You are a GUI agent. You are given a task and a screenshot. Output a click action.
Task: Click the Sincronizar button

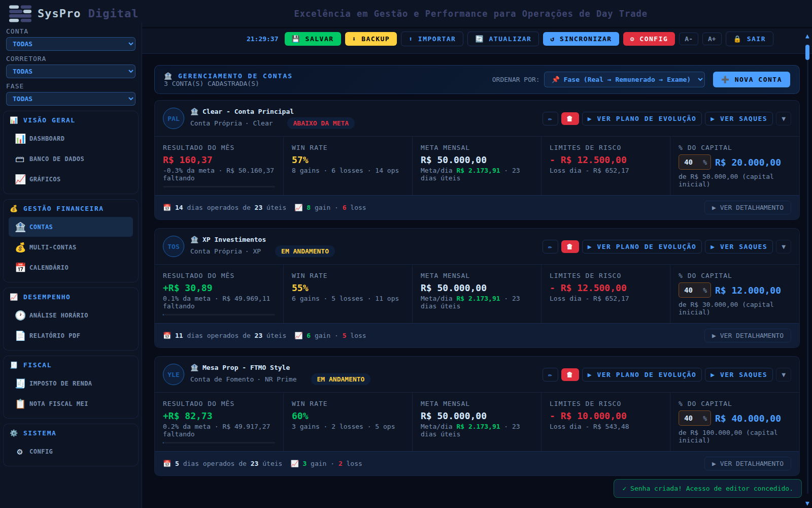(x=581, y=39)
